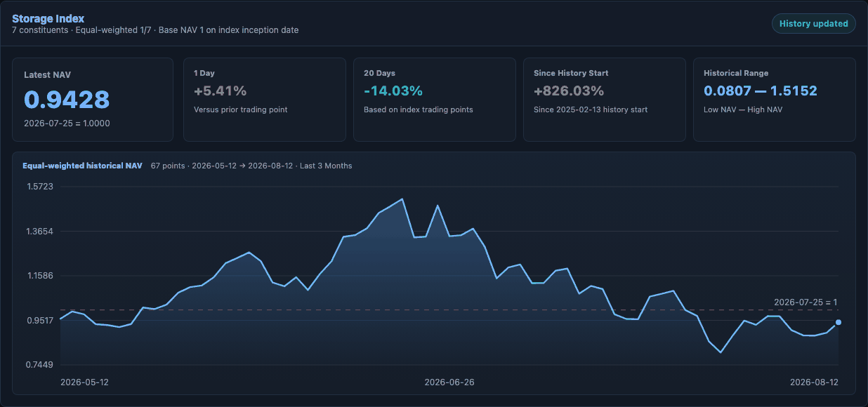Image resolution: width=868 pixels, height=407 pixels.
Task: Click the 2026-06-26 x-axis date label
Action: coord(449,382)
